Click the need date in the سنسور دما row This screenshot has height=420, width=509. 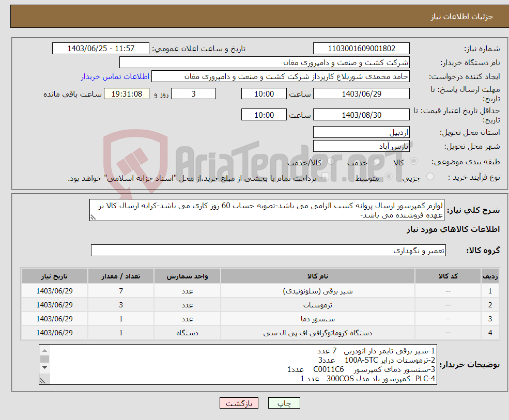click(54, 319)
